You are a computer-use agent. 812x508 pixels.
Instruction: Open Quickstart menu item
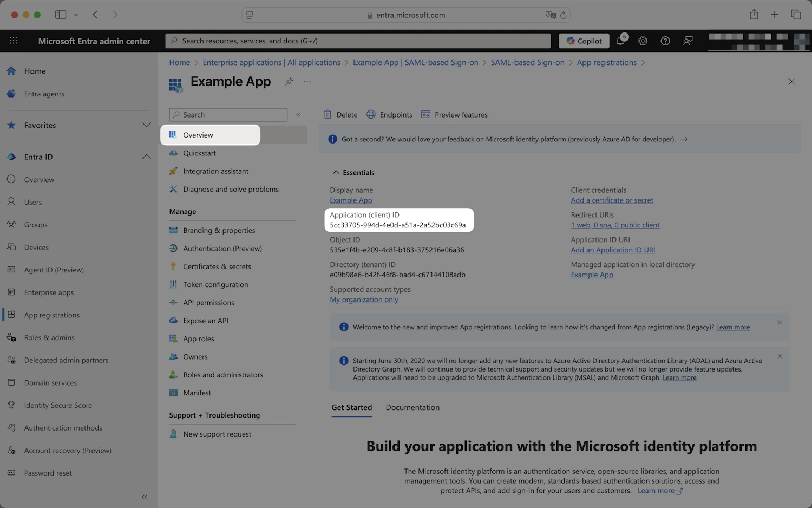point(199,153)
